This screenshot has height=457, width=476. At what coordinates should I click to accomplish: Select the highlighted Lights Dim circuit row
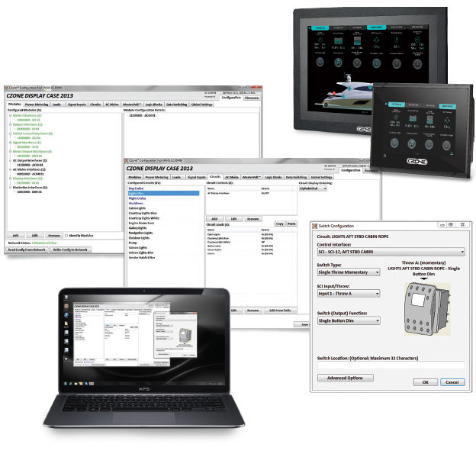tap(163, 194)
